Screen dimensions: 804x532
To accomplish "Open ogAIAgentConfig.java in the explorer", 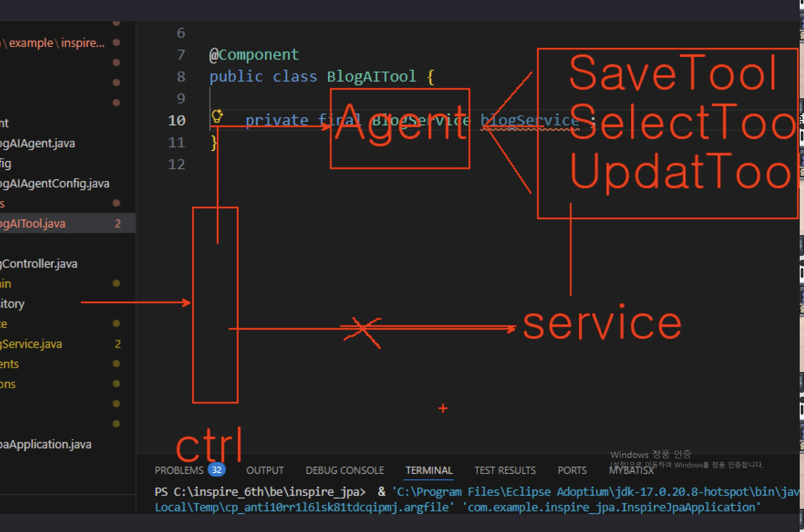I will click(55, 183).
